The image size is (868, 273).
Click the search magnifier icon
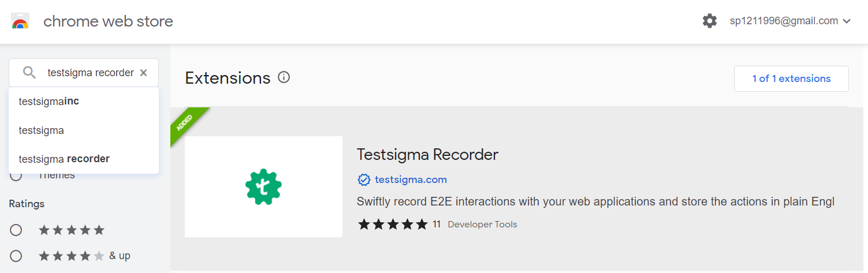click(x=29, y=73)
